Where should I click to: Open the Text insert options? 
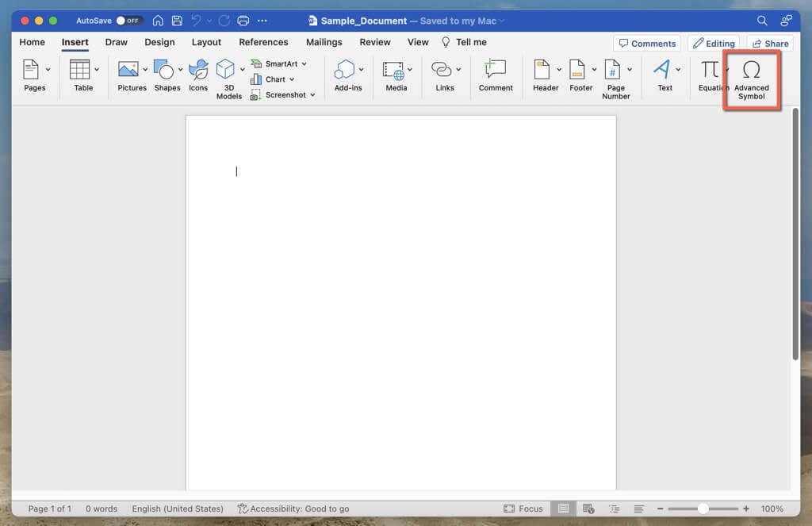tap(661, 70)
